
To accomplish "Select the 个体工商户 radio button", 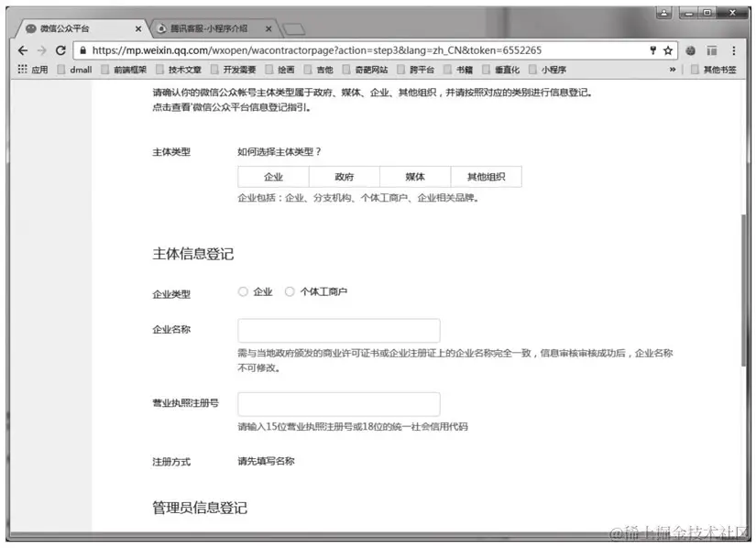I will point(289,291).
